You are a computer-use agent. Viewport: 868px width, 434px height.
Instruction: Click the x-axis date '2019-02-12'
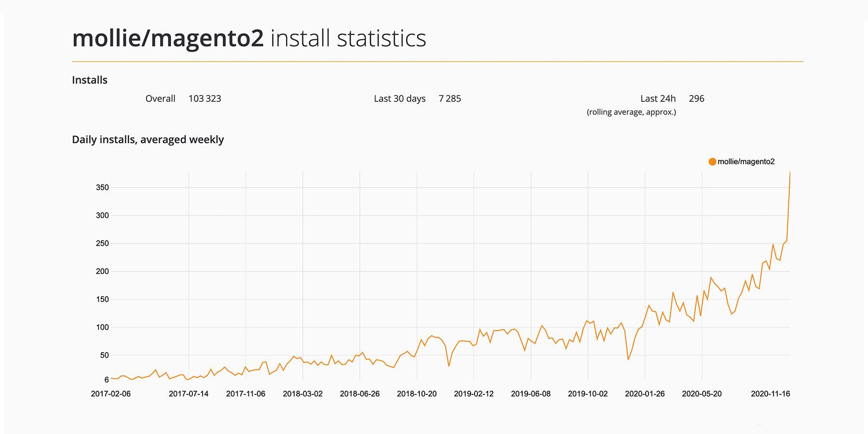pos(474,394)
